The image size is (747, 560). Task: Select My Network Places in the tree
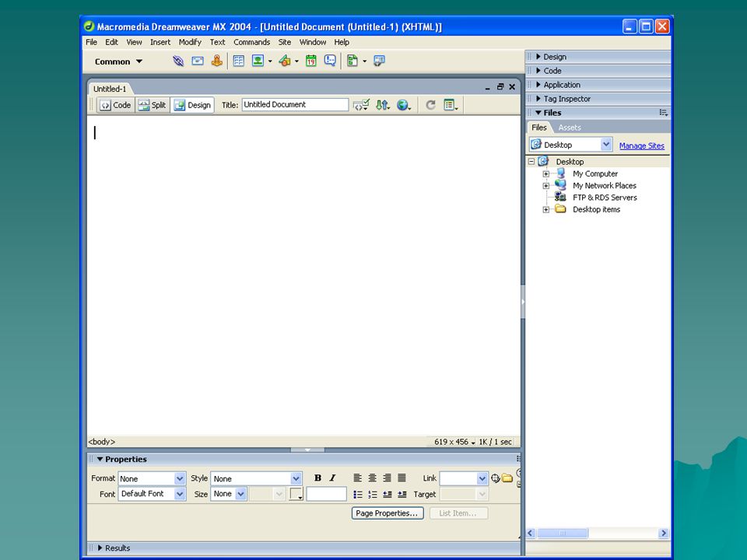click(604, 186)
